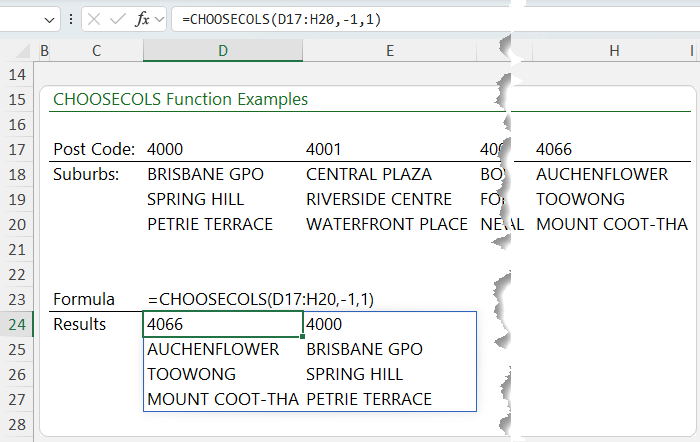Select row 21 header
Image resolution: width=700 pixels, height=442 pixels.
(x=17, y=249)
